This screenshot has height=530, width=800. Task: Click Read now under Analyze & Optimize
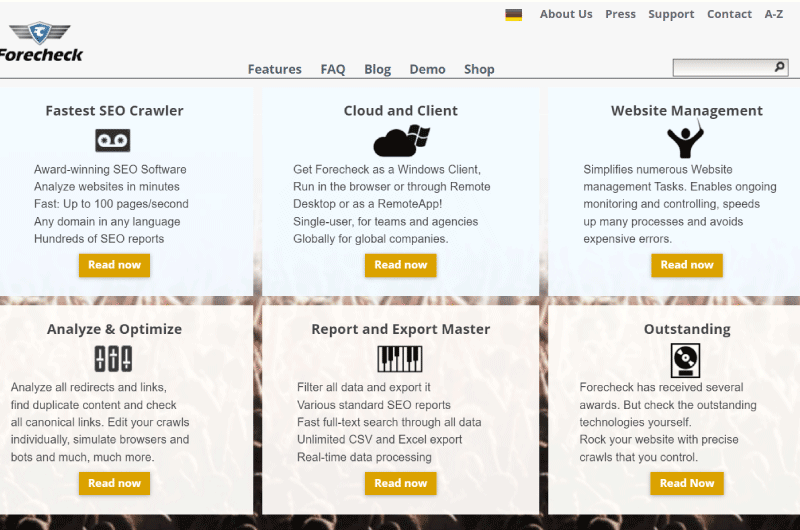click(114, 483)
